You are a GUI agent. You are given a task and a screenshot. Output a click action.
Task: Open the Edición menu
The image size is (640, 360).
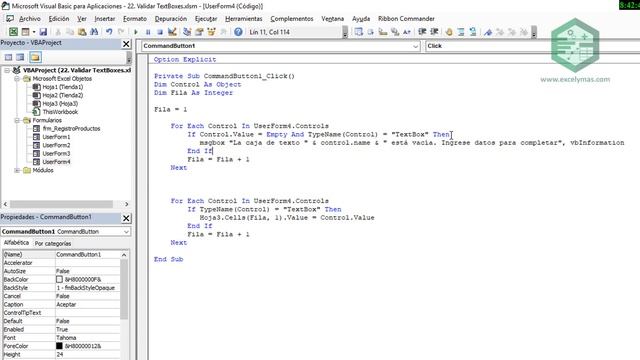(x=59, y=19)
